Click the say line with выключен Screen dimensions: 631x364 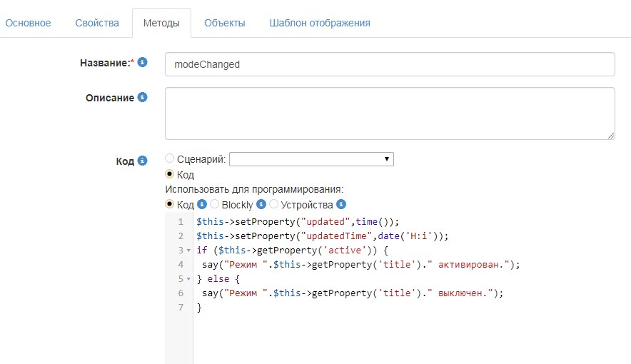[x=353, y=293]
